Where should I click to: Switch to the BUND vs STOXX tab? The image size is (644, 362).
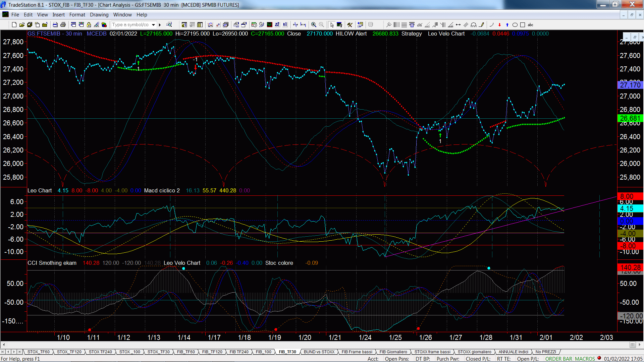tap(319, 352)
